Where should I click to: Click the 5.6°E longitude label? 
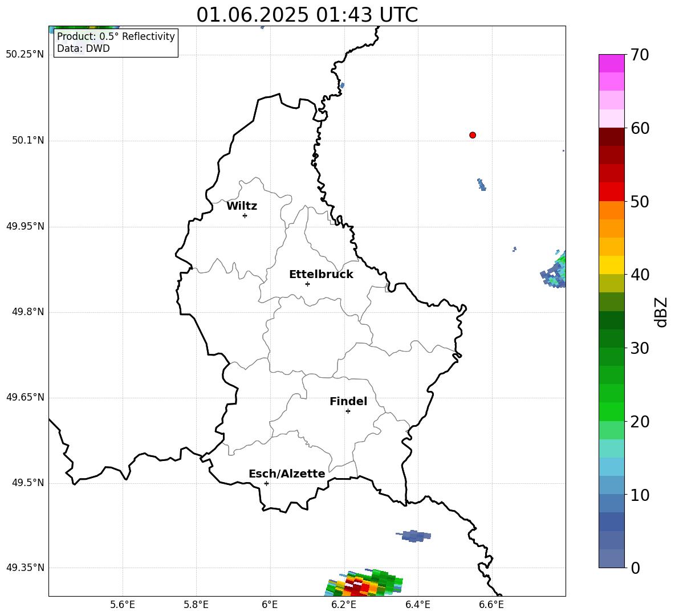click(x=123, y=605)
